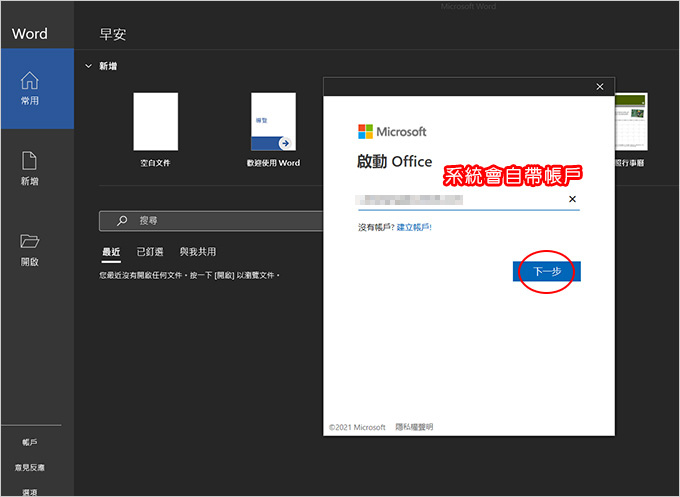Clear the account field with X icon

pos(572,199)
